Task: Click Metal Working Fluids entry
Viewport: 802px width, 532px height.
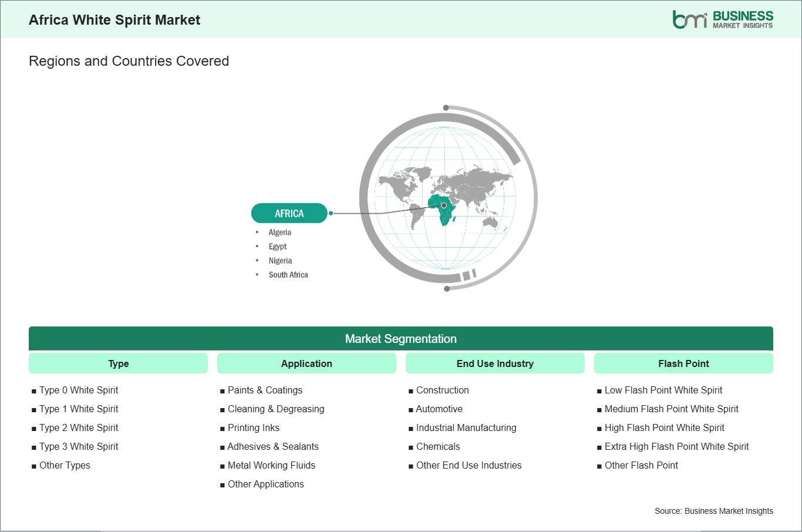Action: pyautogui.click(x=271, y=465)
